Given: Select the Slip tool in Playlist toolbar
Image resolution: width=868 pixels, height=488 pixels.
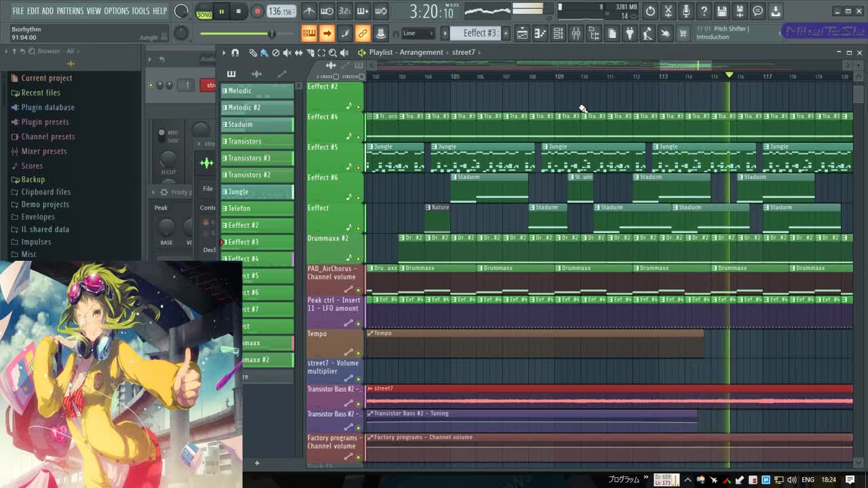Looking at the screenshot, I should [298, 53].
